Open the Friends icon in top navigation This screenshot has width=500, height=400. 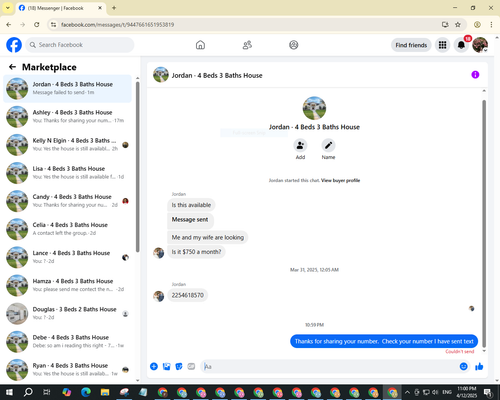[x=247, y=45]
